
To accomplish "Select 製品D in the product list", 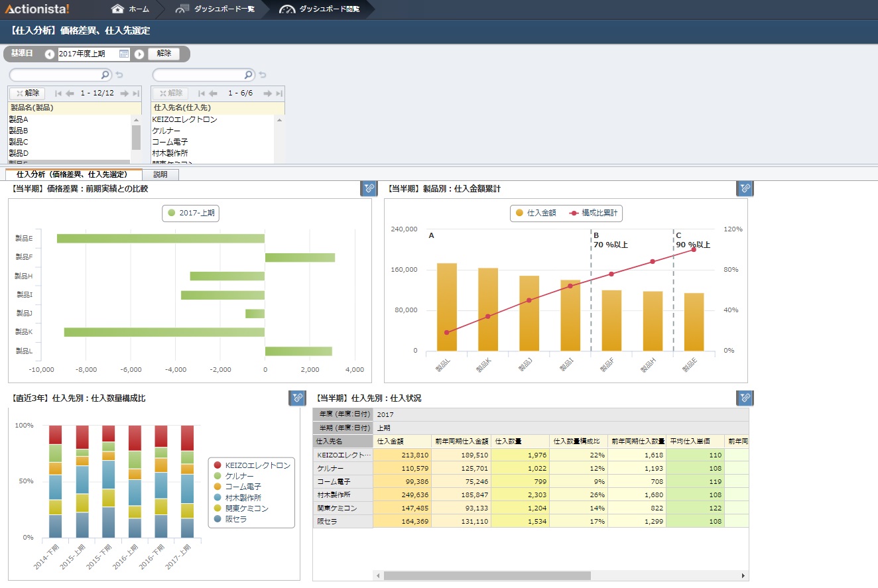I will 69,153.
